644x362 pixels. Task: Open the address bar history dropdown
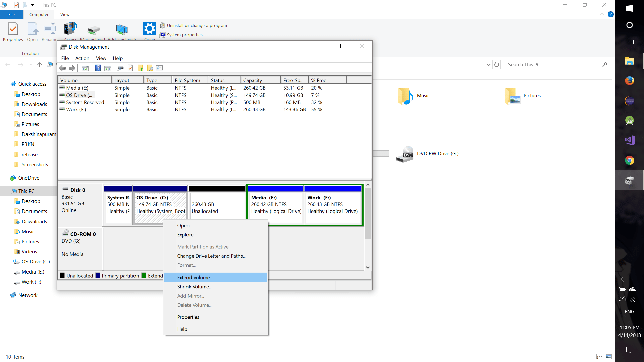(x=488, y=65)
